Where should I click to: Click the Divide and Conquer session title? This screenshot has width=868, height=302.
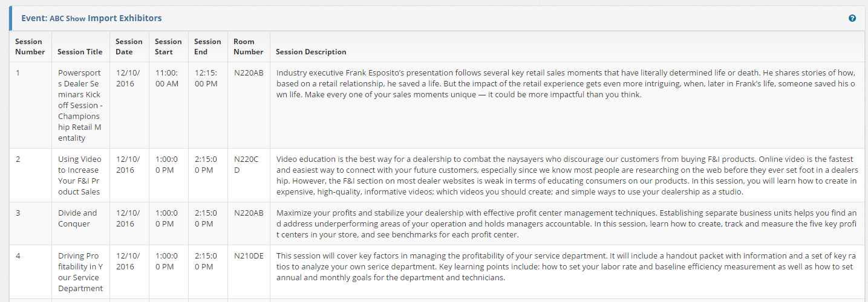tap(77, 218)
